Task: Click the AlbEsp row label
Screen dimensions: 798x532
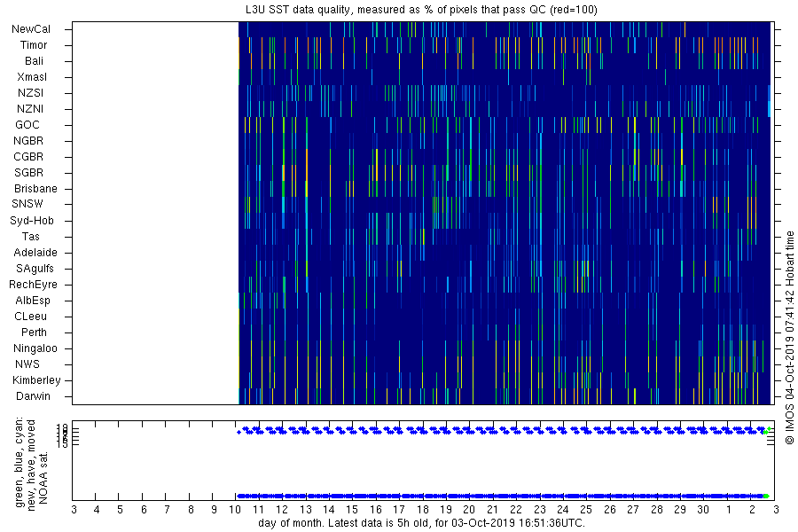Action: (x=33, y=301)
